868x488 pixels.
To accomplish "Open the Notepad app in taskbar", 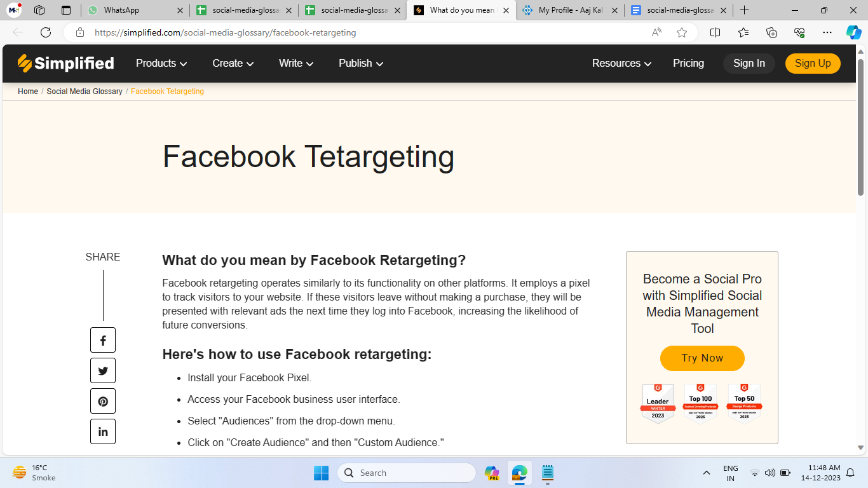I will click(x=548, y=473).
